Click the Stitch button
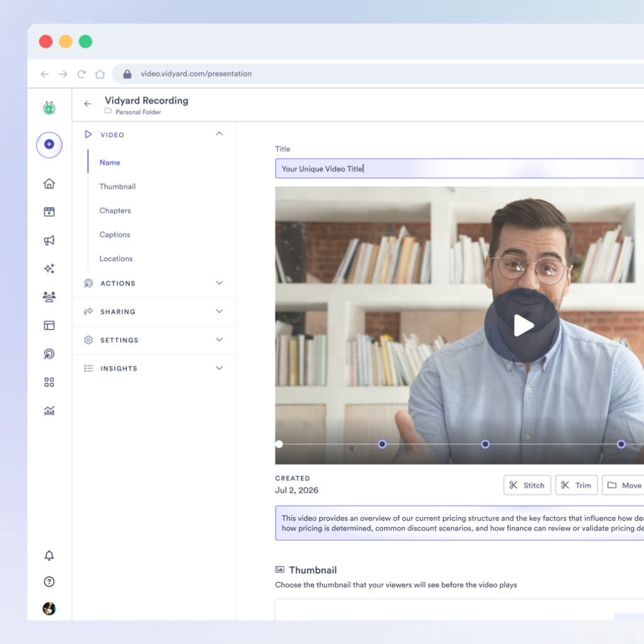Screen dimensions: 644x644 tap(527, 485)
